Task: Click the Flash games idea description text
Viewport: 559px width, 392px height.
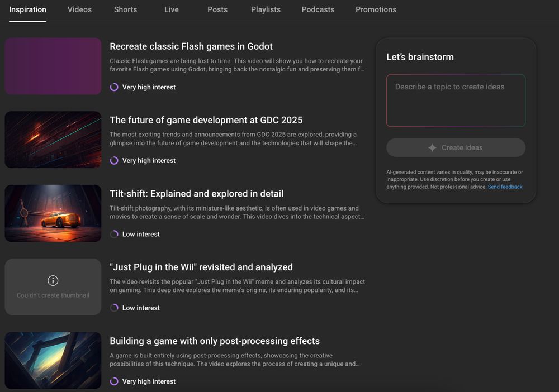Action: pyautogui.click(x=237, y=65)
